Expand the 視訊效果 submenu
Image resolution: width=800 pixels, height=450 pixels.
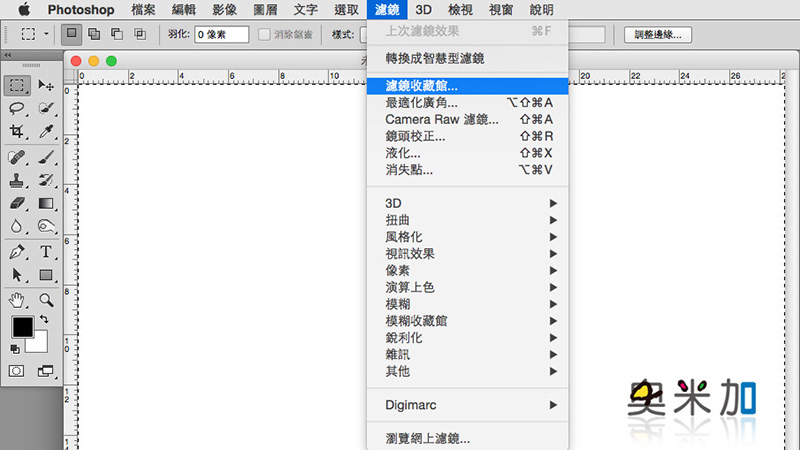point(467,254)
